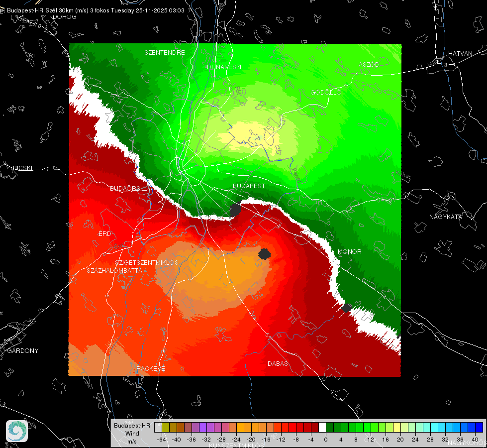Click the BUDAÖRS label

pyautogui.click(x=125, y=189)
